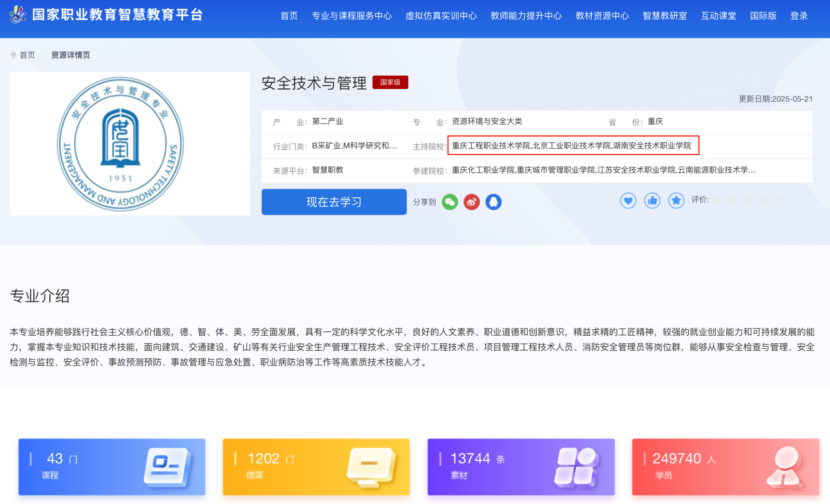Click the introduction paragraph starting 本专业培养
This screenshot has height=504, width=830.
(412, 347)
